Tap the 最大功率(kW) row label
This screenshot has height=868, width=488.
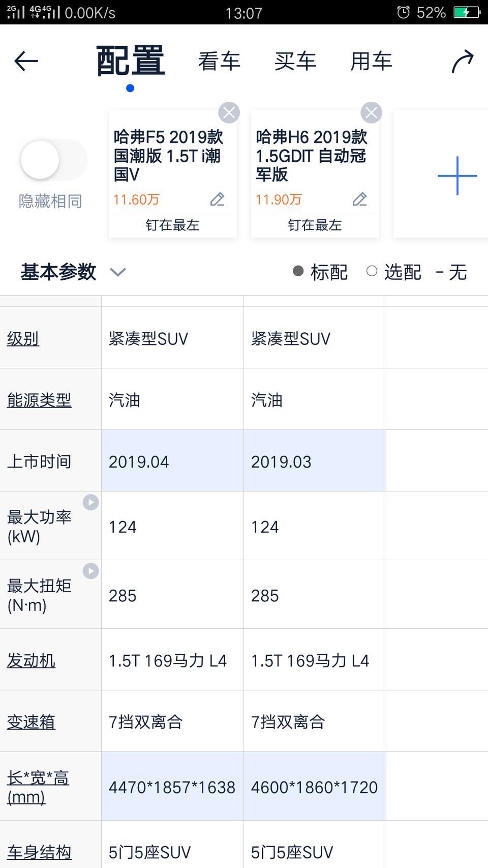39,527
